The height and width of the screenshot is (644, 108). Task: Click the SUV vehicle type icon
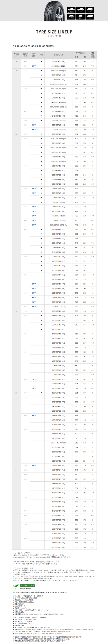[x=90, y=16]
